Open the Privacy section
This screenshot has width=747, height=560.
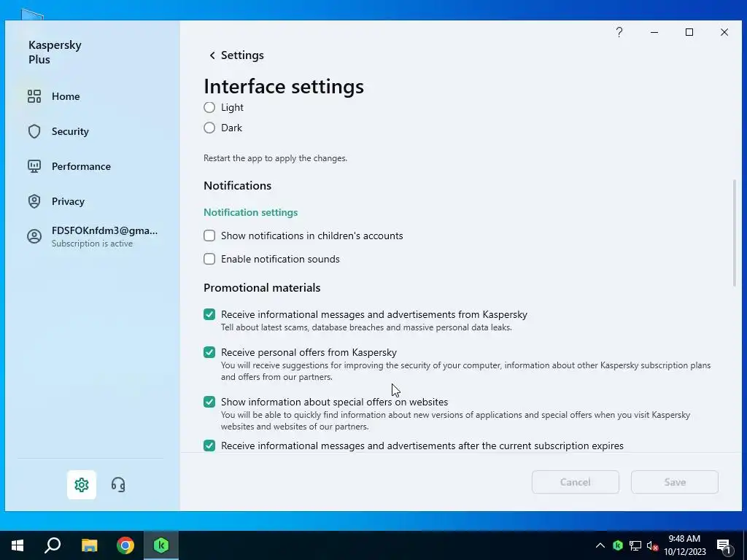tap(68, 201)
